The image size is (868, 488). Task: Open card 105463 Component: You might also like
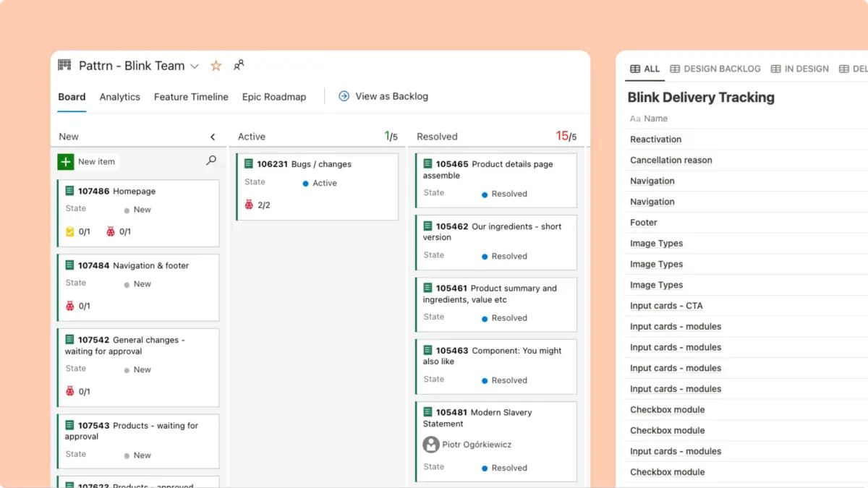pos(496,367)
